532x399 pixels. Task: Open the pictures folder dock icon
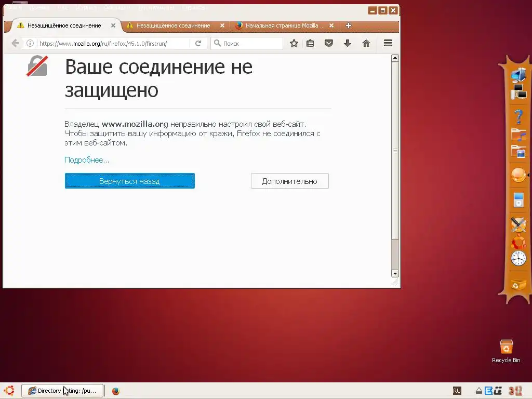pos(518,151)
